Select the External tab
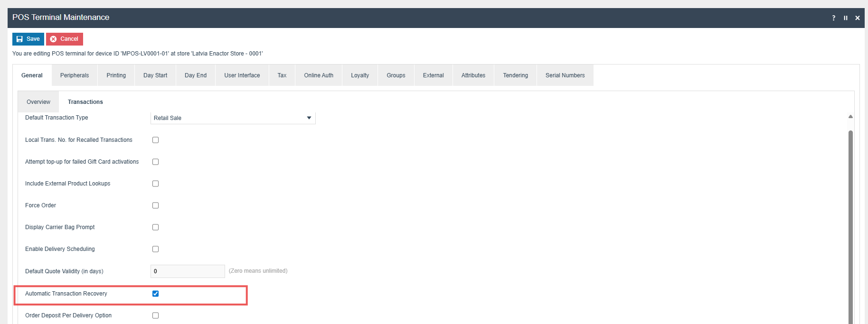This screenshot has height=324, width=868. click(434, 75)
